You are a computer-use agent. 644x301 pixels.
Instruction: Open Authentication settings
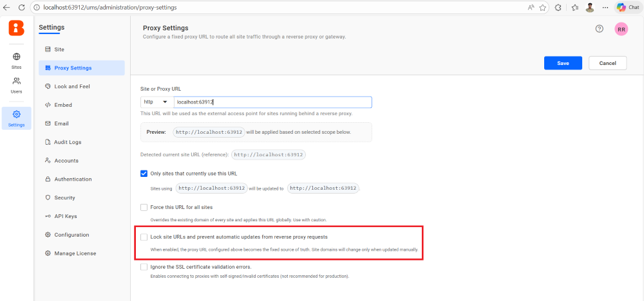[81, 179]
